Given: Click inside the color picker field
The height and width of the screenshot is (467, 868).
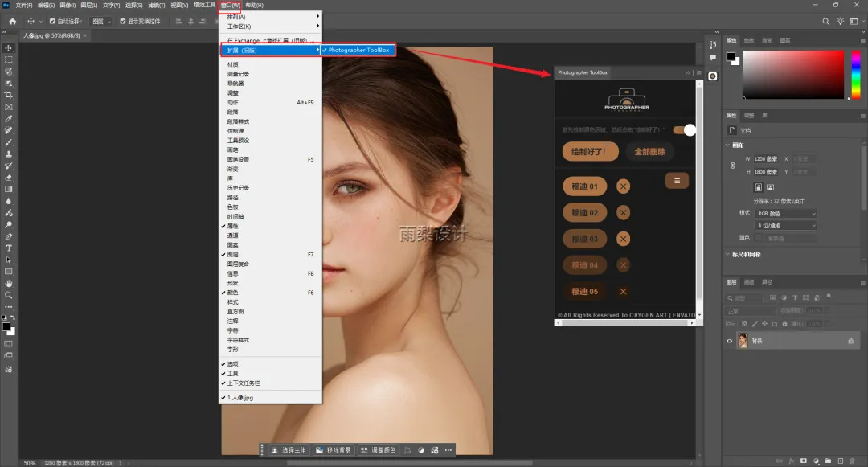Looking at the screenshot, I should (792, 75).
